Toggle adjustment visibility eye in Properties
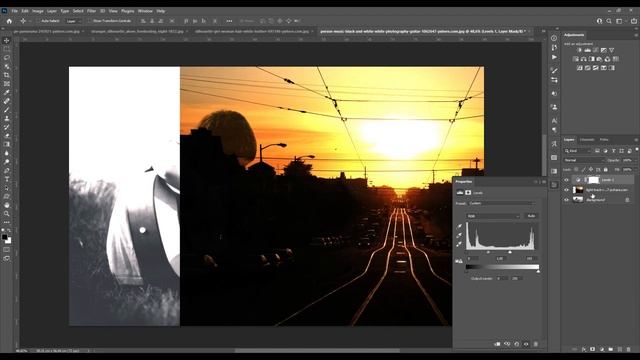Image resolution: width=640 pixels, height=360 pixels. tap(526, 344)
